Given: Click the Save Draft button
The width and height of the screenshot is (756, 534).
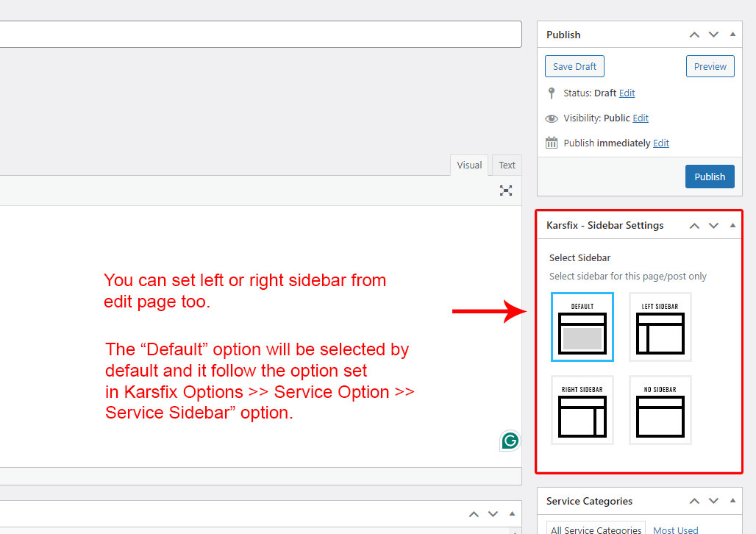Looking at the screenshot, I should pyautogui.click(x=574, y=66).
